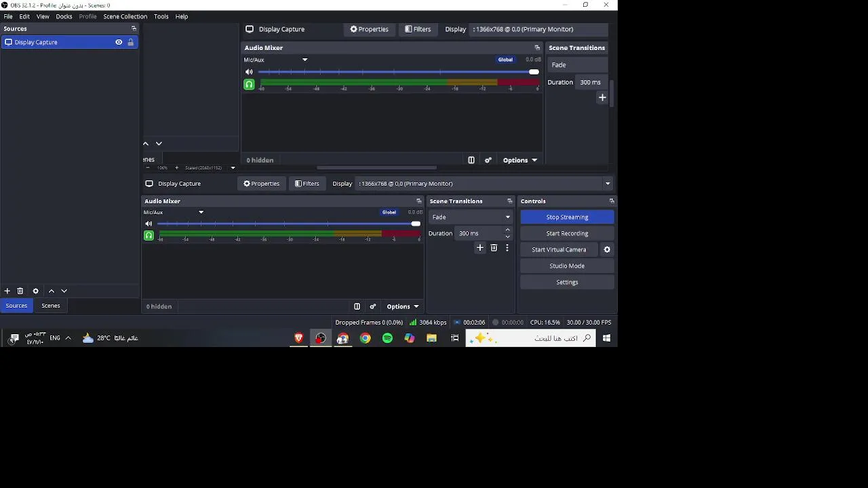The width and height of the screenshot is (868, 488).
Task: Mute Mic/Aux with speaker icon in docked mixer
Action: (x=149, y=224)
